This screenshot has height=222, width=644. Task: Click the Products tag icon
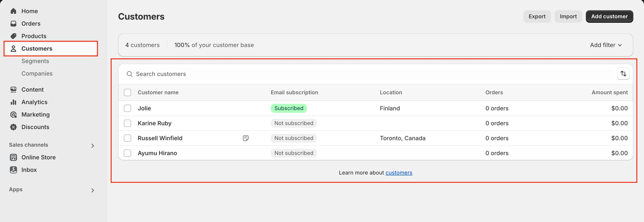click(x=13, y=36)
